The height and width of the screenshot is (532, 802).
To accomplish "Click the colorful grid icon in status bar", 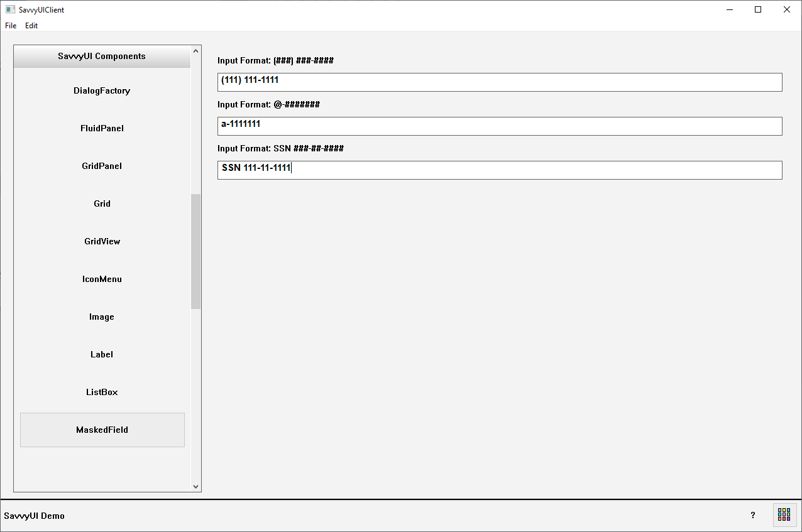I will [x=784, y=515].
